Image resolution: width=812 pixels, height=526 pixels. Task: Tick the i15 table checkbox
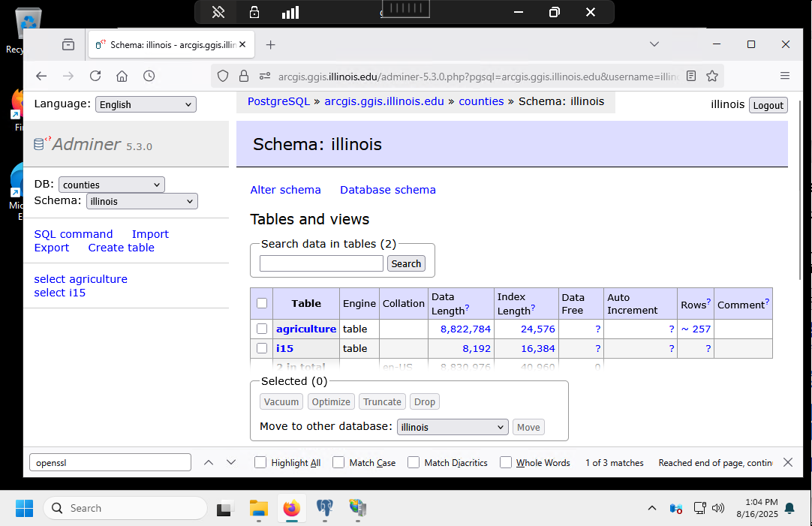[x=262, y=348]
